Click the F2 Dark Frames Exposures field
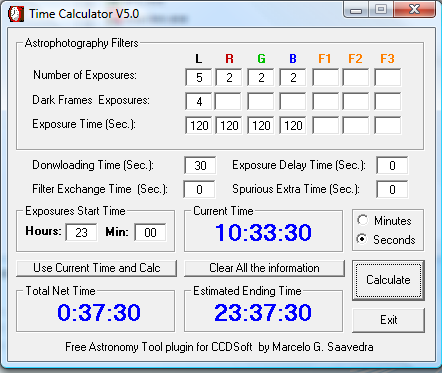Image resolution: width=442 pixels, height=373 pixels. coord(356,101)
